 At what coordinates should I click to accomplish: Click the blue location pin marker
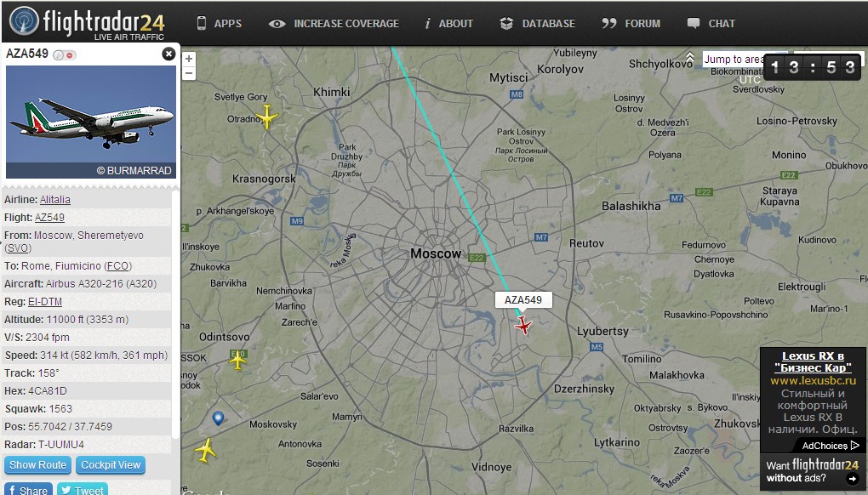coord(218,418)
